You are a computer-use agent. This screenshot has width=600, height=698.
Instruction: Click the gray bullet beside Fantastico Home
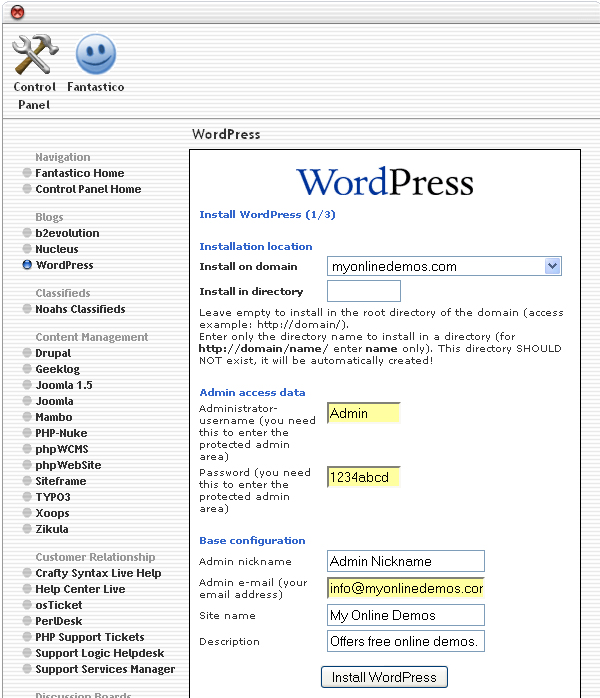click(x=27, y=173)
